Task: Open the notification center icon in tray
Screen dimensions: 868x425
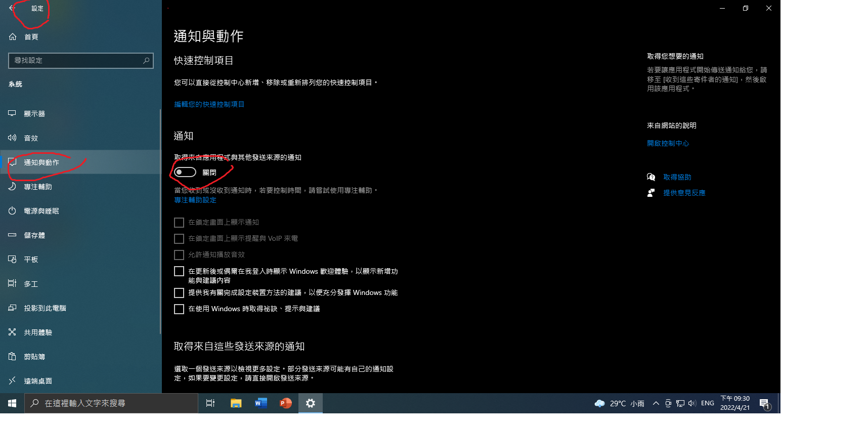Action: pos(764,403)
